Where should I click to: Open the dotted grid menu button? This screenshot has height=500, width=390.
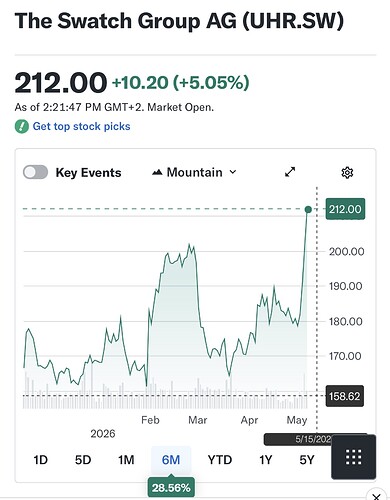(354, 457)
